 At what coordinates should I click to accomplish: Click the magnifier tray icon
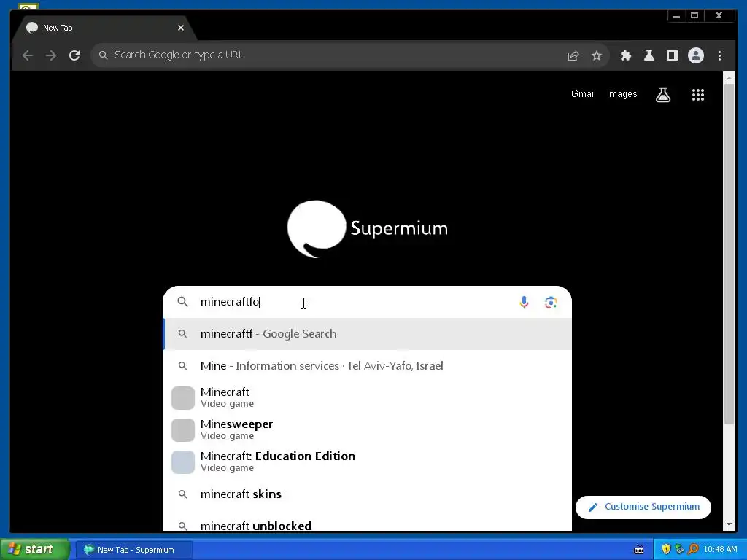693,550
